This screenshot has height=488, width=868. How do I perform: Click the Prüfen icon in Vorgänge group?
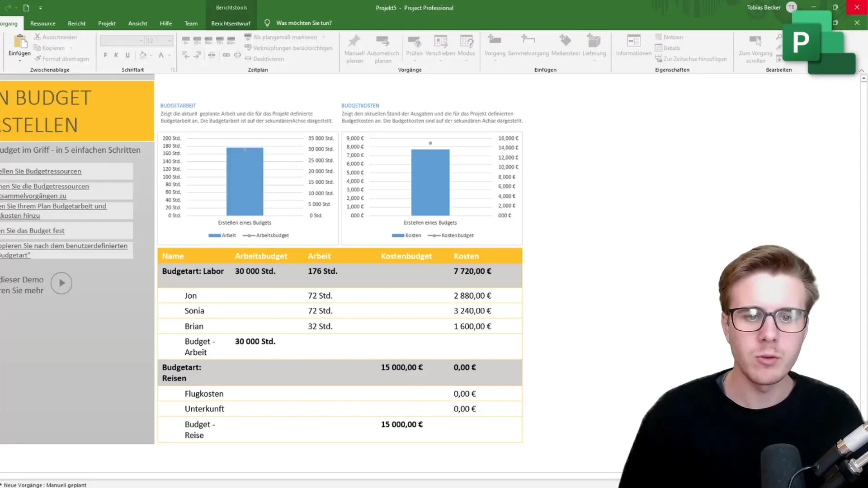414,47
